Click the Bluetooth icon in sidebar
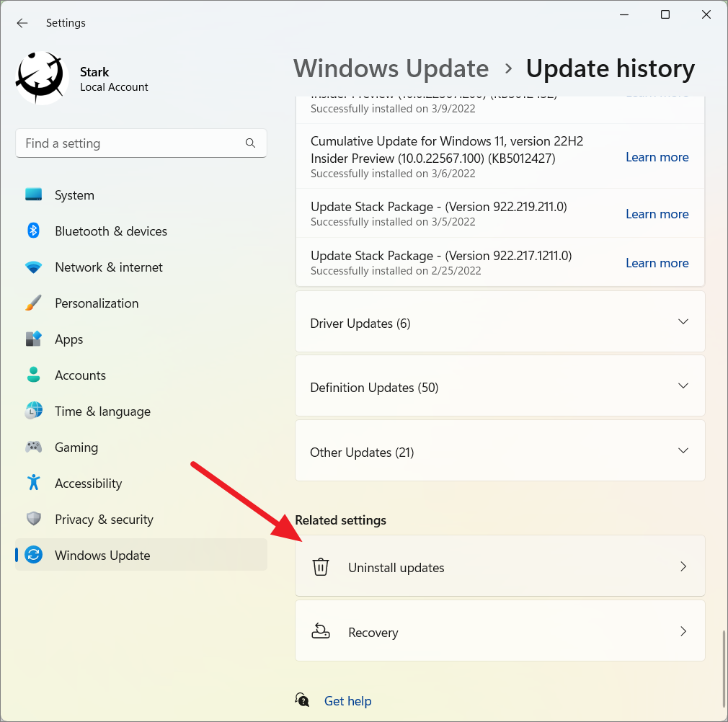728x722 pixels. (33, 231)
